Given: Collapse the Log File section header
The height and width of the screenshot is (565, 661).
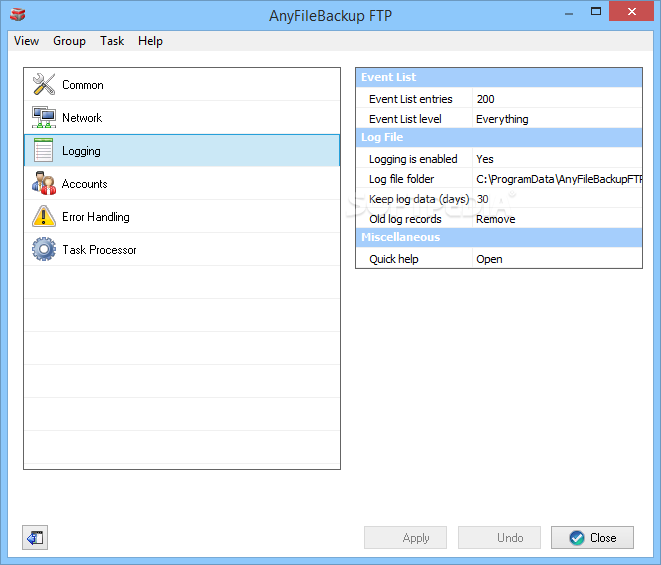Looking at the screenshot, I should click(499, 137).
